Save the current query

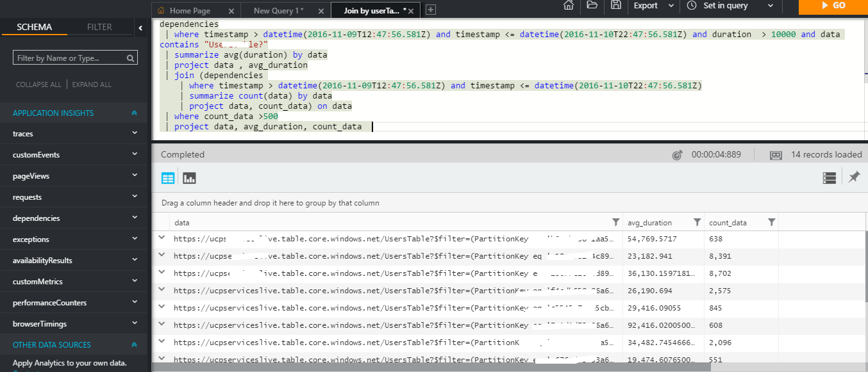point(615,6)
